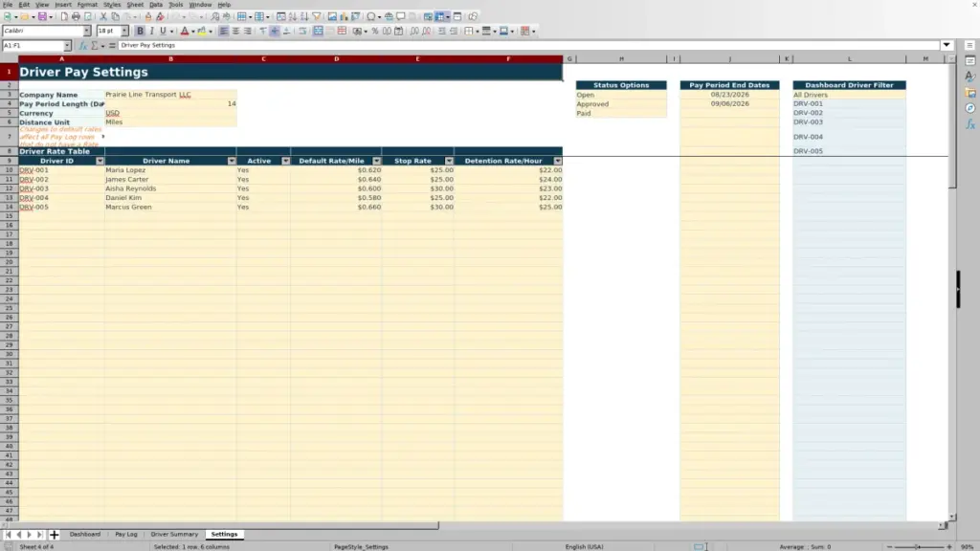This screenshot has height=551, width=980.
Task: Click the Insert Image icon
Action: pos(332,16)
